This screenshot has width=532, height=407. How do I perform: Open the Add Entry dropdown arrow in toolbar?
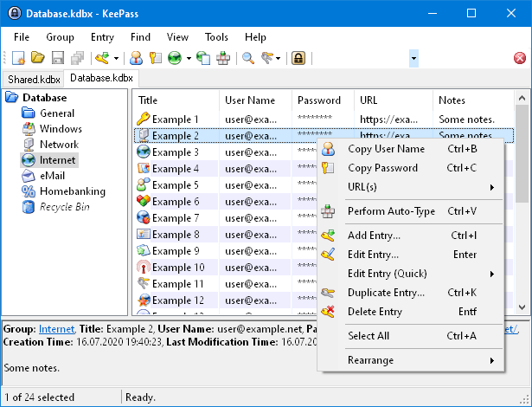[116, 58]
